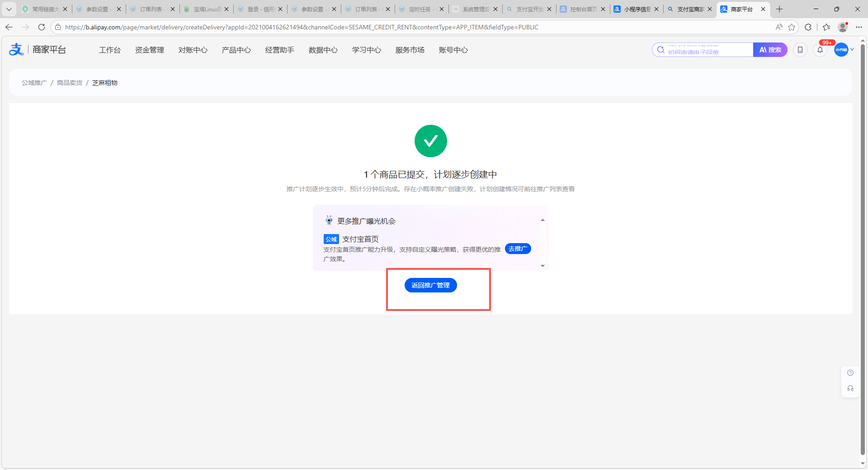Screen dimensions: 868x470
Task: Click the customer service headset icon
Action: [x=850, y=388]
